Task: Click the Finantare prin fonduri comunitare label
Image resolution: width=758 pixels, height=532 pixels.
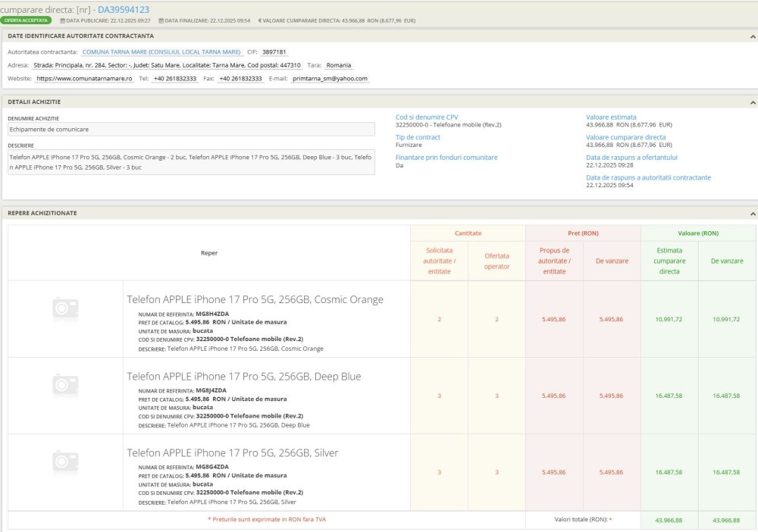Action: [446, 158]
